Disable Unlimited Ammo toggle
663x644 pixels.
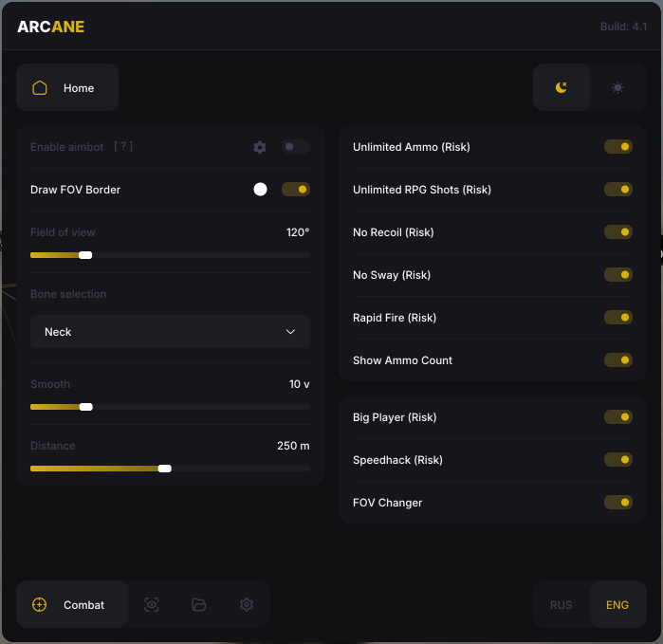tap(618, 147)
